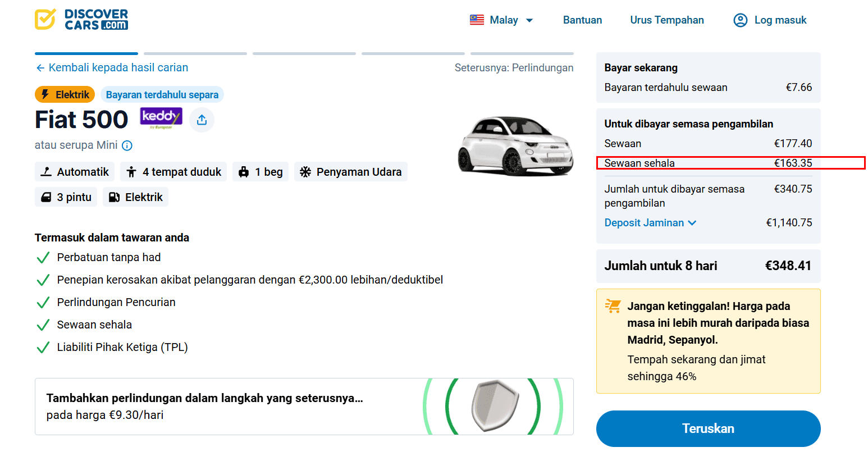
Task: Click pada harga €9.30/hari text
Action: [105, 415]
